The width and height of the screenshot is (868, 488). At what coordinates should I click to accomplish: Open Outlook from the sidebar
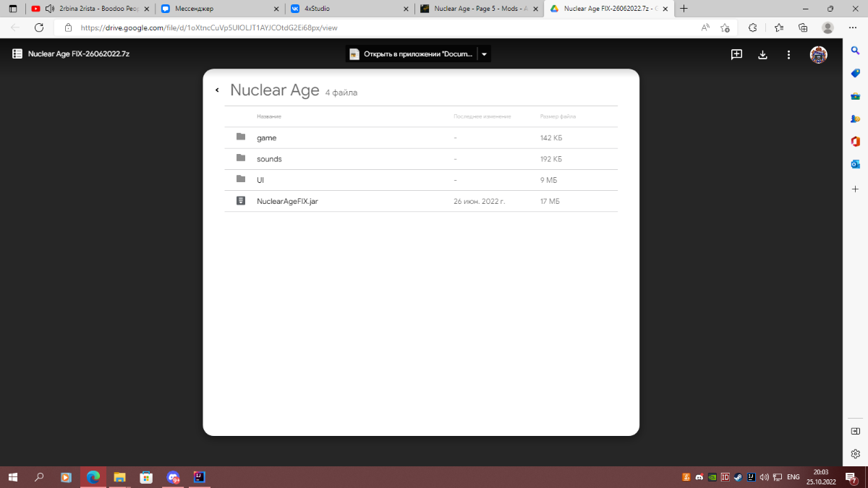click(855, 165)
